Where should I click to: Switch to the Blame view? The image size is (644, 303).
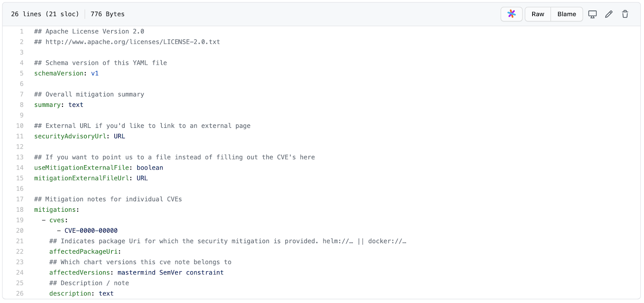coord(566,14)
